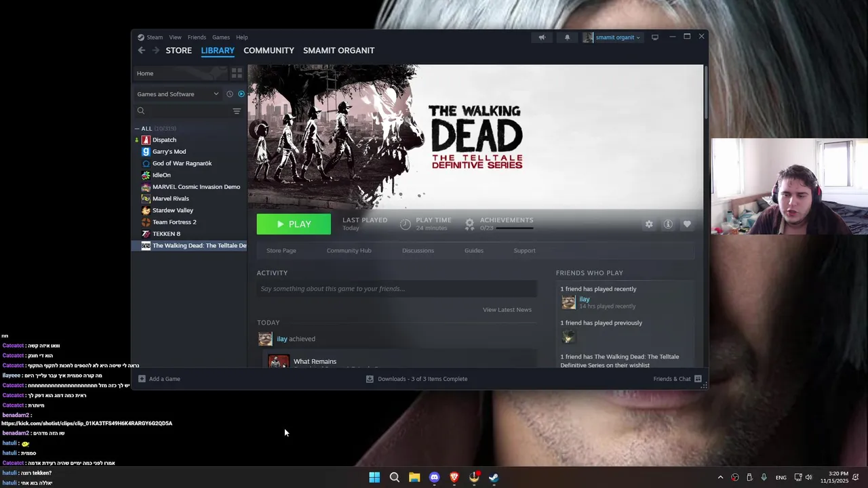The height and width of the screenshot is (488, 868).
Task: Select TEKKEN 8 in the game list
Action: (166, 234)
